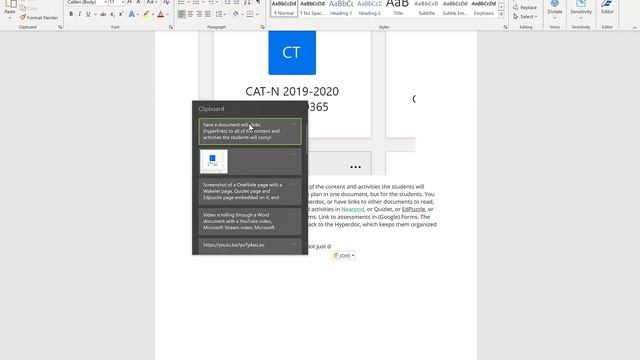Open Paragraph group dialog launcher

pos(262,27)
